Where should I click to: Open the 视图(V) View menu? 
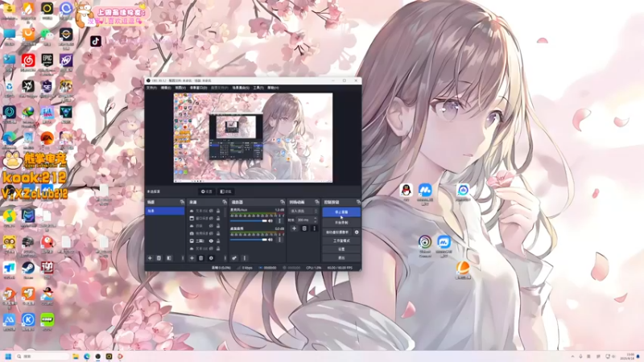pos(180,88)
